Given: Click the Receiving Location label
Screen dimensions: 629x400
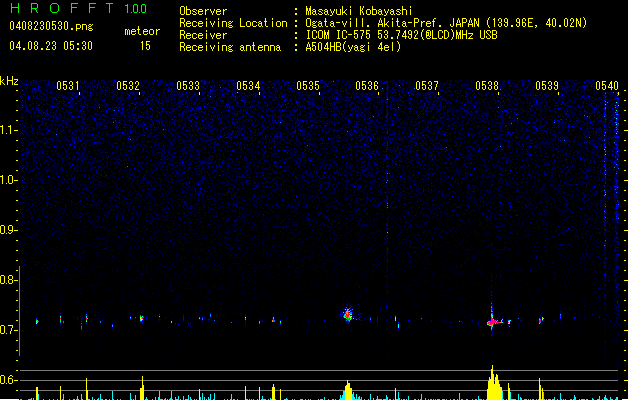Looking at the screenshot, I should (233, 23).
